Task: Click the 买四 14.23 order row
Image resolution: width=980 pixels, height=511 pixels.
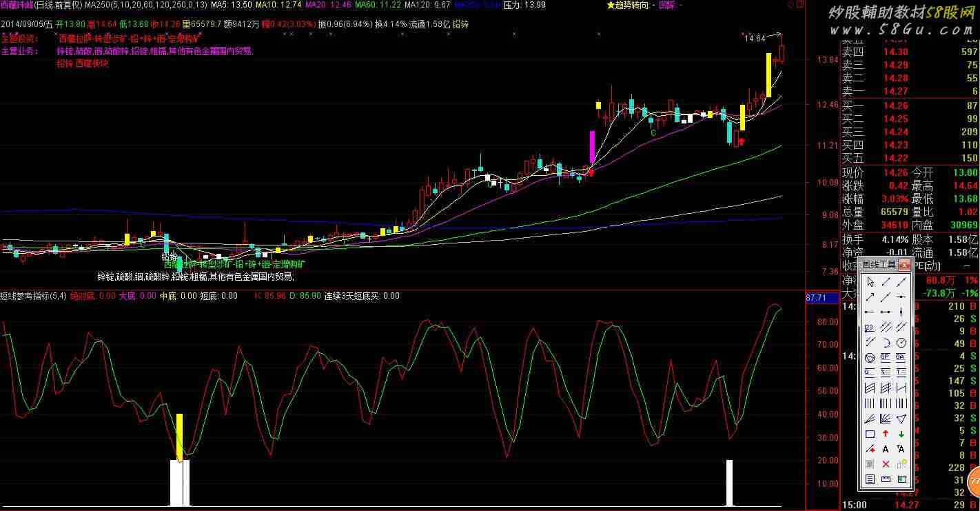Action: pos(910,145)
